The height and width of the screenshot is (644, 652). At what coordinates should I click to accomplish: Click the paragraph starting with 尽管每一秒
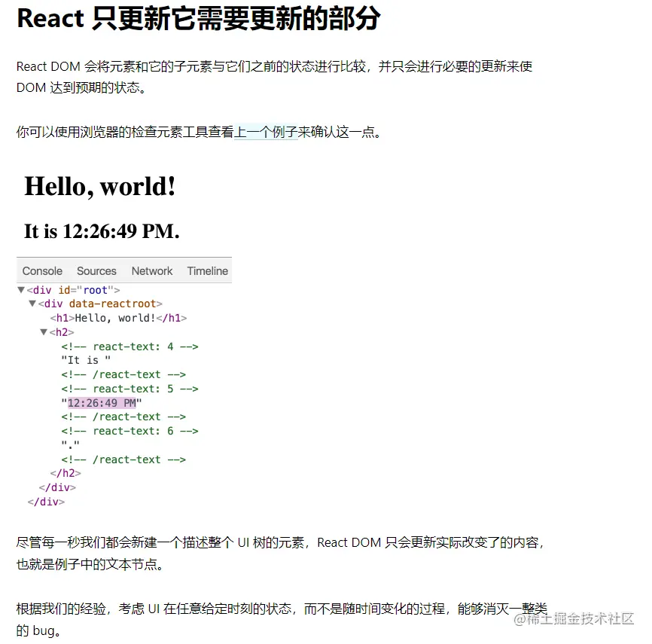(281, 554)
